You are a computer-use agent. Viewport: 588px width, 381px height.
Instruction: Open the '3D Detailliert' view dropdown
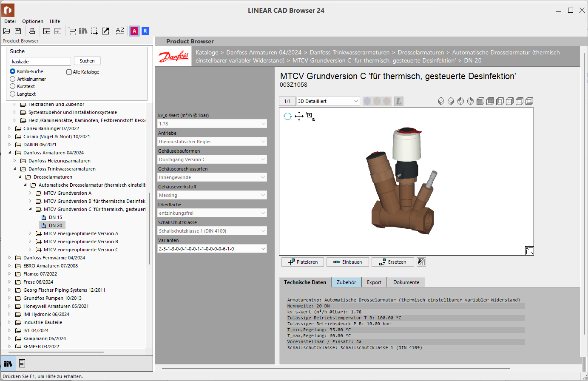tap(328, 101)
